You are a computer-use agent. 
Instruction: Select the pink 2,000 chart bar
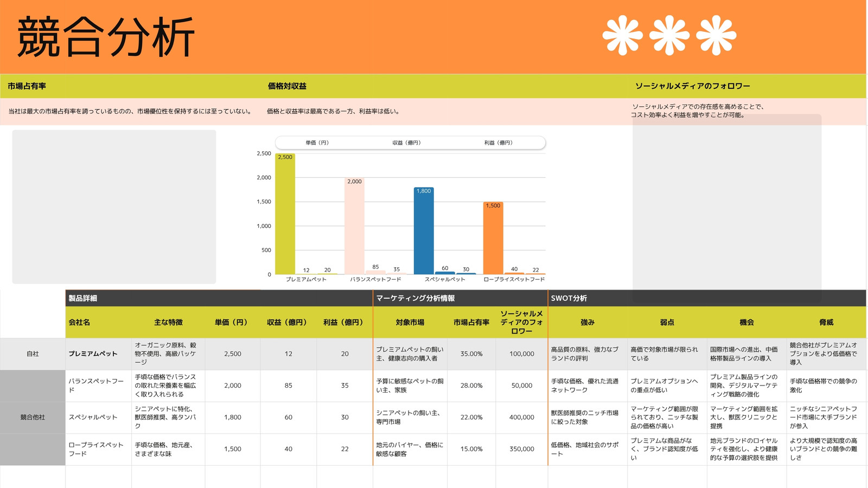click(x=354, y=226)
